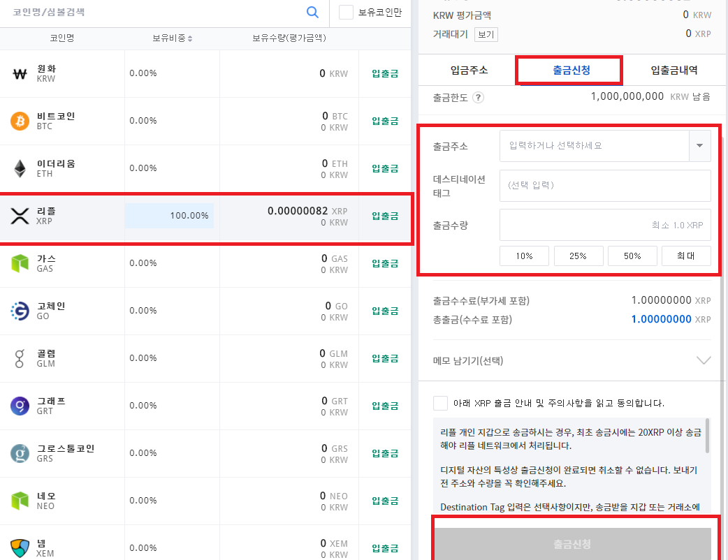Expand the 메모 남기기 section

704,360
